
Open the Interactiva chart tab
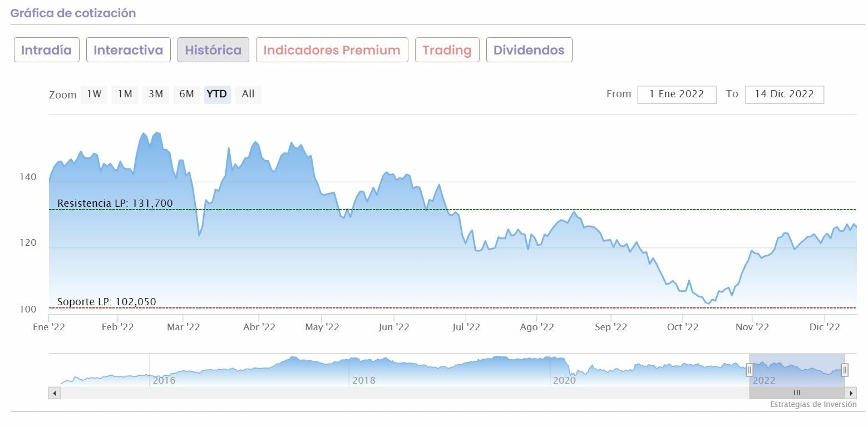point(128,50)
